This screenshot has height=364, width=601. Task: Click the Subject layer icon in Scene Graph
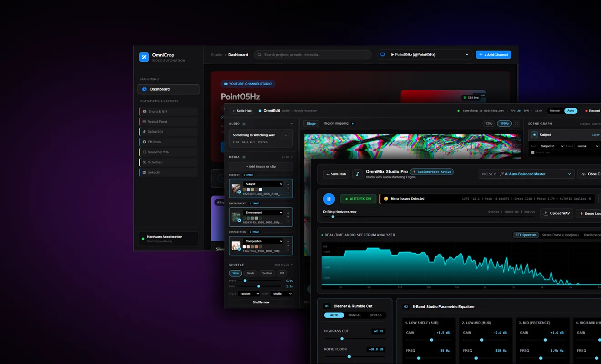click(535, 135)
